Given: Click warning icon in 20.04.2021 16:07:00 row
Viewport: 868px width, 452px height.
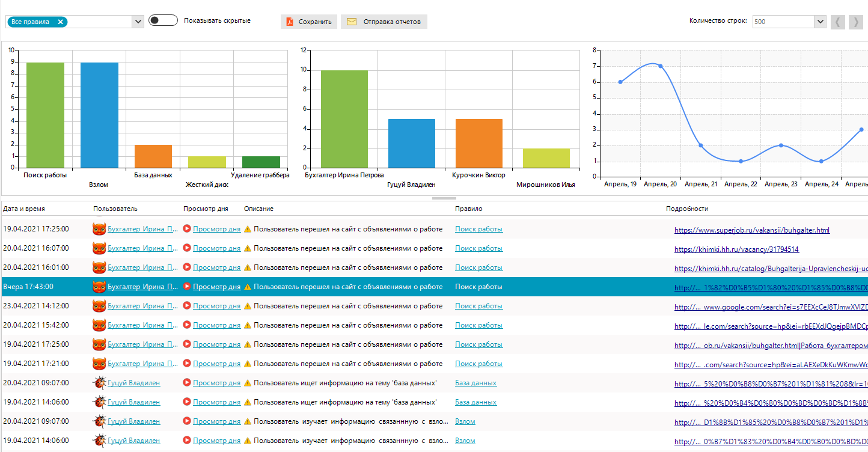Looking at the screenshot, I should [248, 248].
